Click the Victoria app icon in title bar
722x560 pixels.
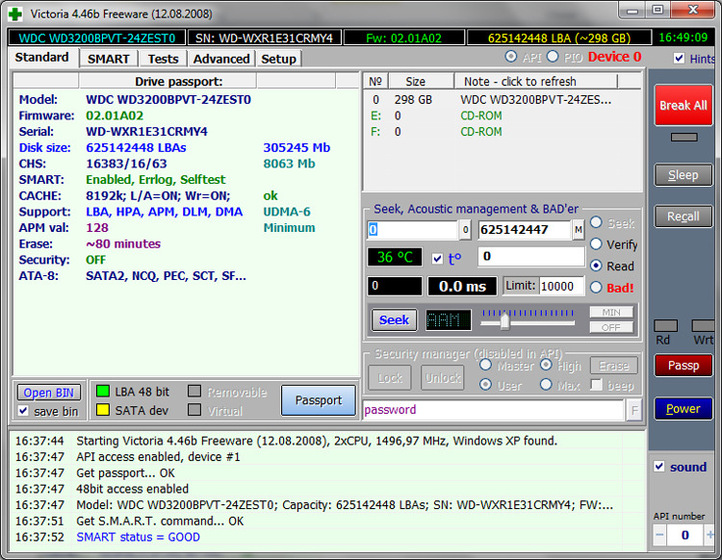click(13, 10)
